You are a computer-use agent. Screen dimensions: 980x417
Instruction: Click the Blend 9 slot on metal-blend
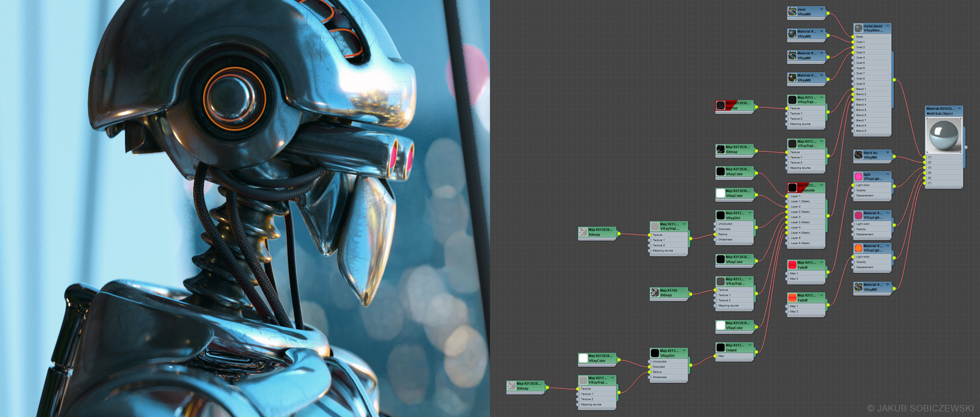point(872,131)
